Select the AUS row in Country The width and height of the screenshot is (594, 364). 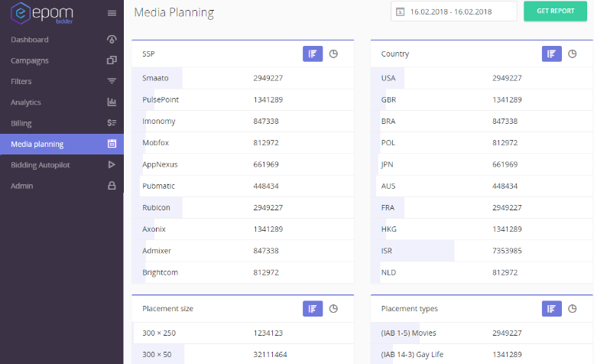[482, 186]
